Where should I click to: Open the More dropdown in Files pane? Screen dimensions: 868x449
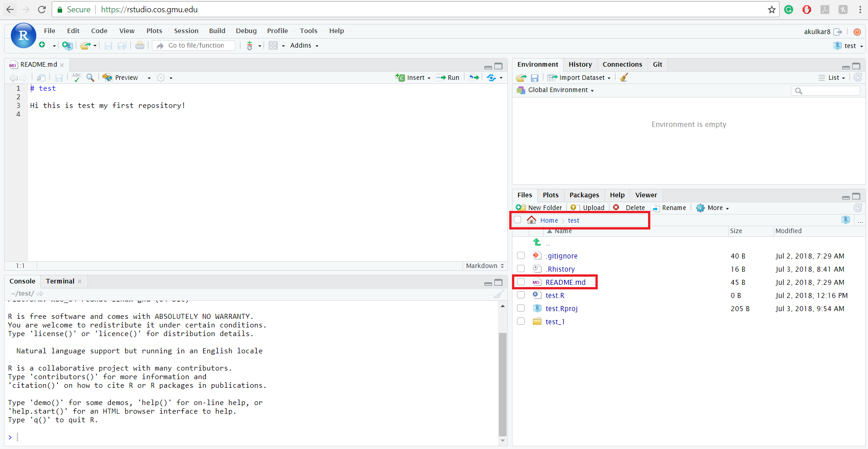(712, 208)
